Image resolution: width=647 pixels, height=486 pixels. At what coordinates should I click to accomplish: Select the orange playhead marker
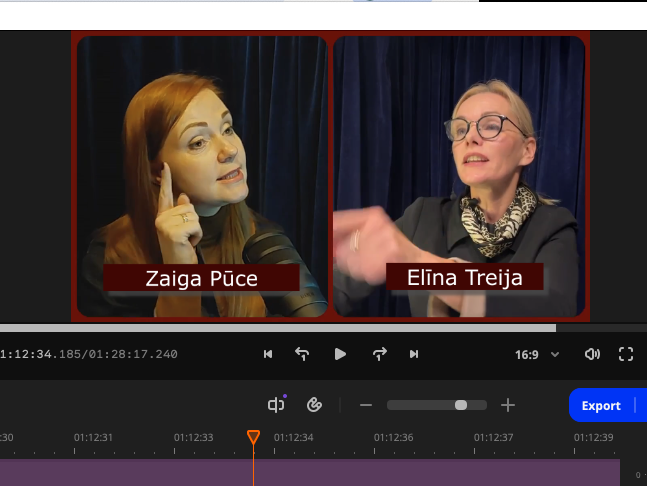pyautogui.click(x=253, y=436)
